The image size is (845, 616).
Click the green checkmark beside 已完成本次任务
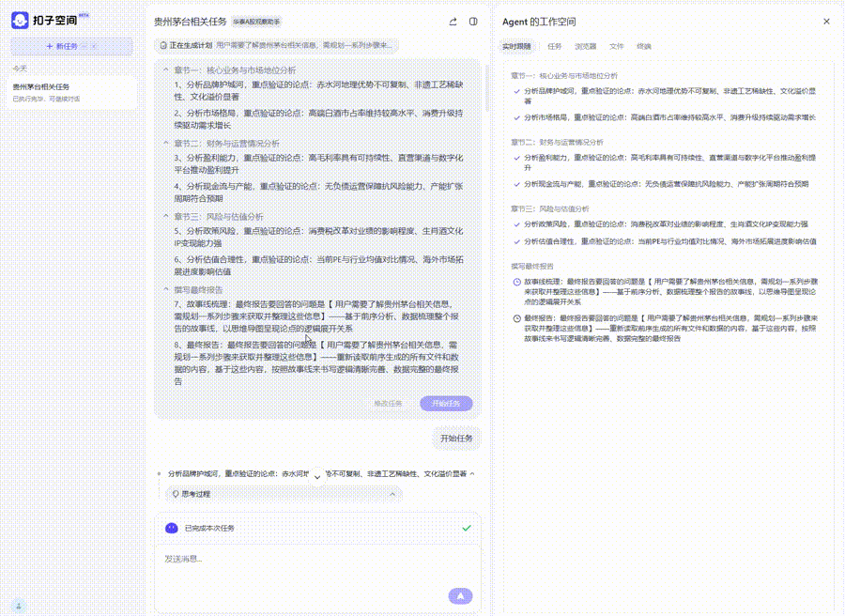click(x=467, y=528)
